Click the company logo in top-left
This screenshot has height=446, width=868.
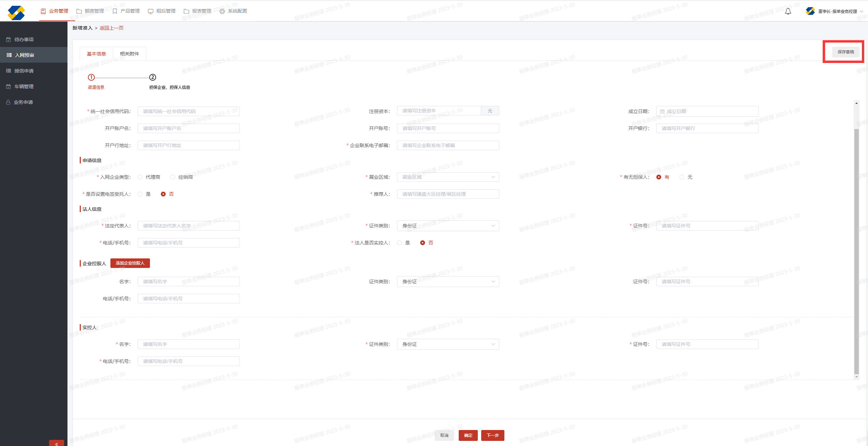tap(16, 13)
